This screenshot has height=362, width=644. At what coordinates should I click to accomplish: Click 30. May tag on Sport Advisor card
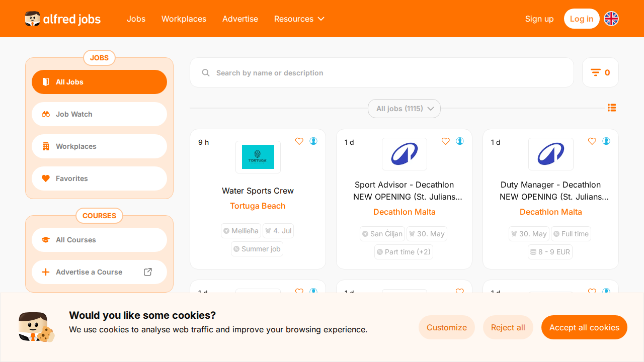tap(427, 234)
